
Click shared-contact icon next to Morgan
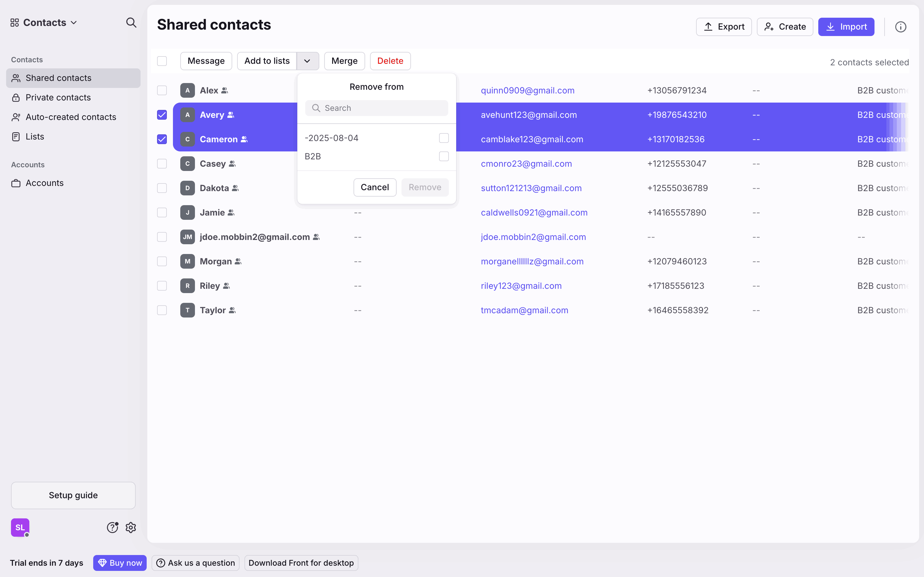[238, 261]
